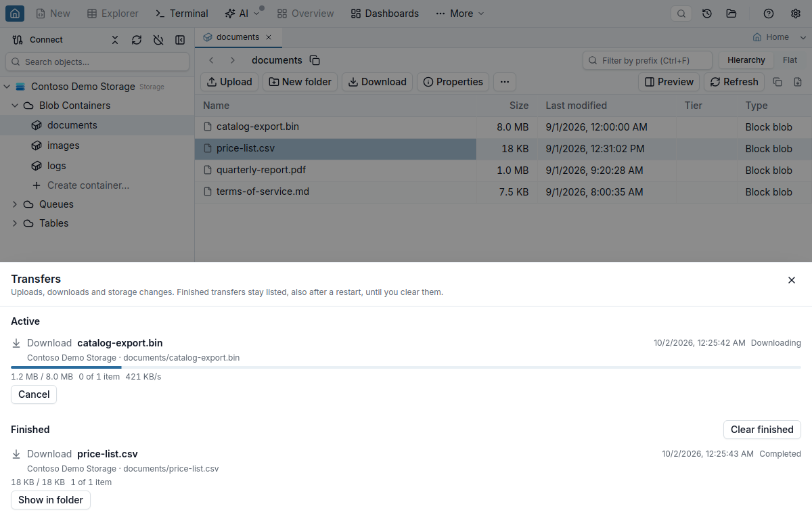Viewport: 812px width, 523px height.
Task: Focus the Filter by prefix field
Action: coord(648,60)
